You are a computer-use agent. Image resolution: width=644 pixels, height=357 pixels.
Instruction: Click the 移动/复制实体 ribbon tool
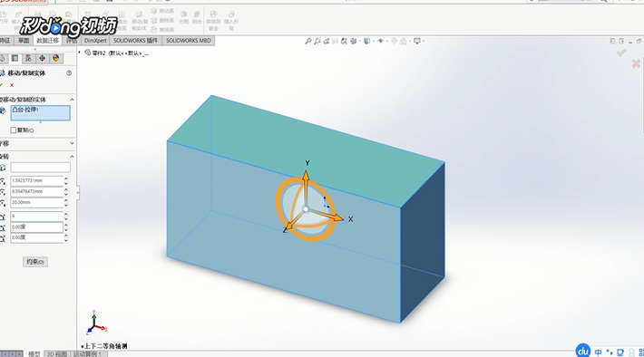pos(139,22)
